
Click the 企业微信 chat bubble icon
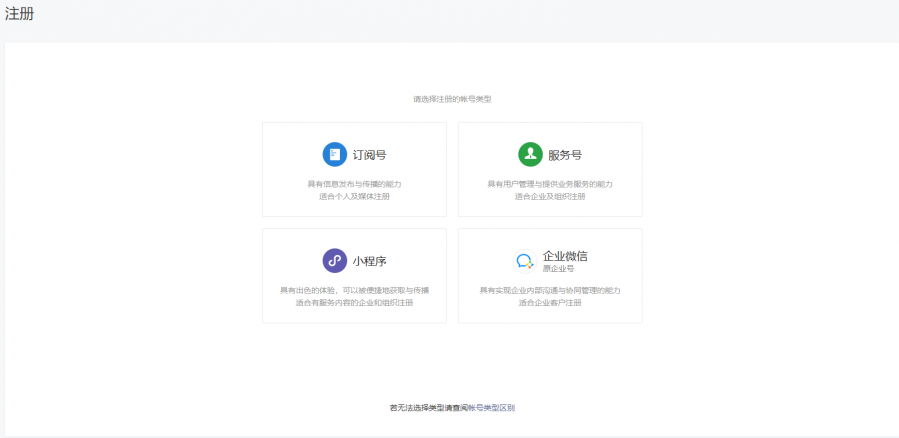525,261
